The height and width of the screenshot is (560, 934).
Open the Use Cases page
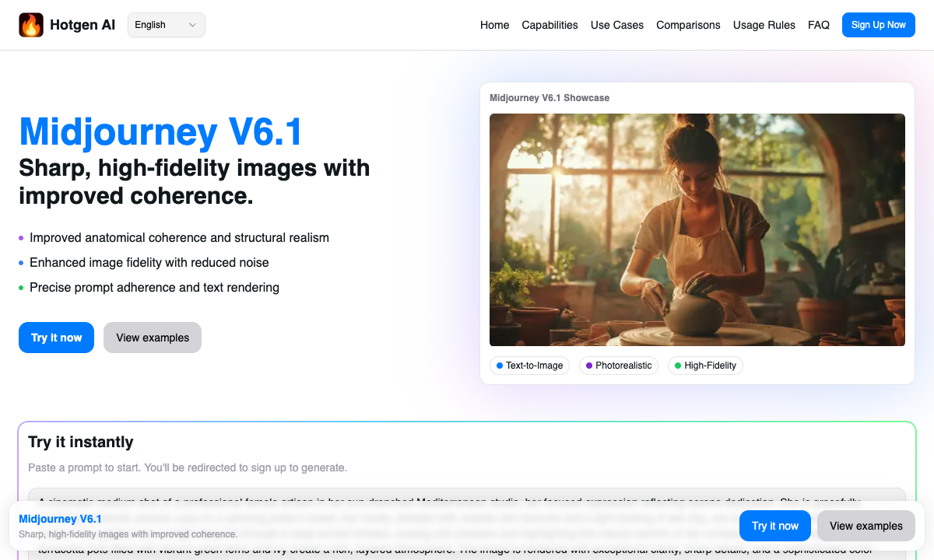point(616,25)
